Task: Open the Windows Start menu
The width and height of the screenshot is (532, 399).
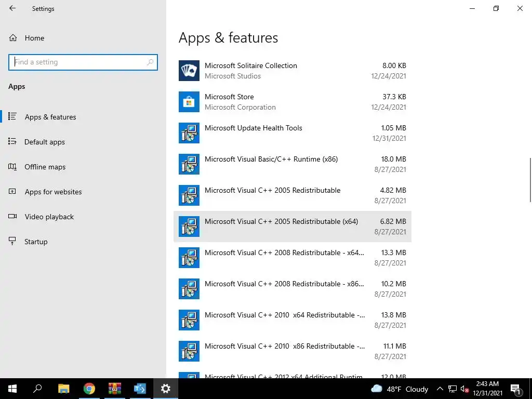Action: click(x=12, y=389)
